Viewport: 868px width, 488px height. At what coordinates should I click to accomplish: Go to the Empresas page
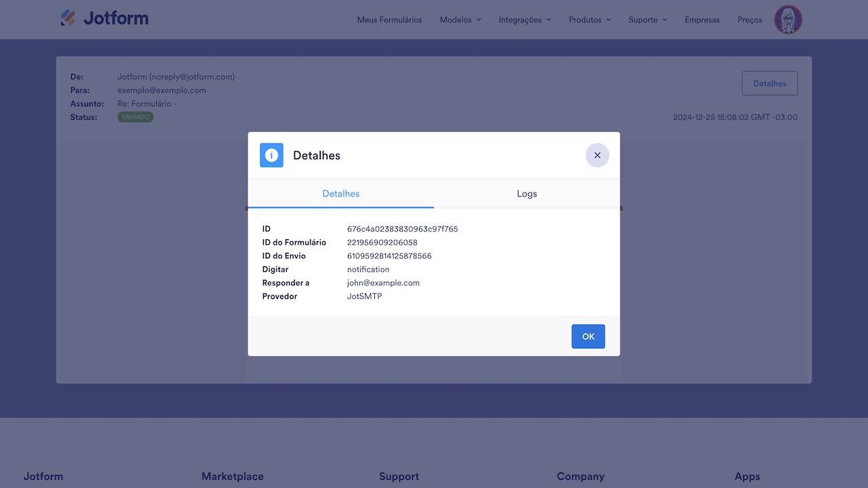click(x=702, y=20)
